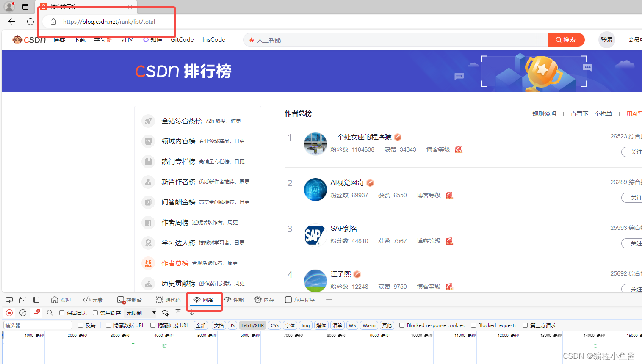Open a new browser tab with plus
This screenshot has height=364, width=642.
(144, 6)
